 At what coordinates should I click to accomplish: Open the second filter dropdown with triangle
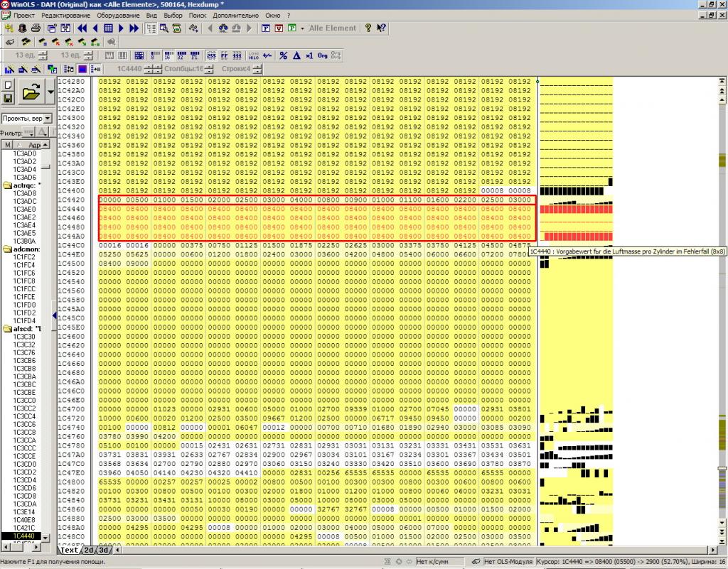click(x=42, y=133)
